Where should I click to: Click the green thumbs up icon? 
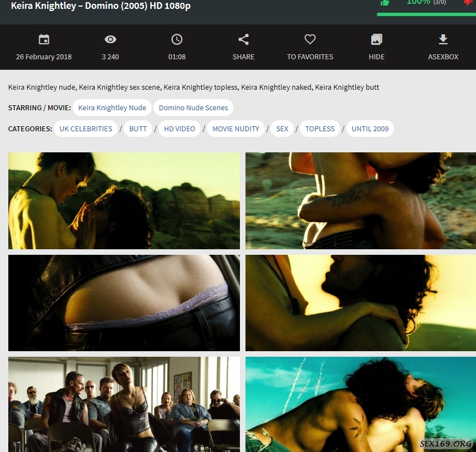(385, 3)
